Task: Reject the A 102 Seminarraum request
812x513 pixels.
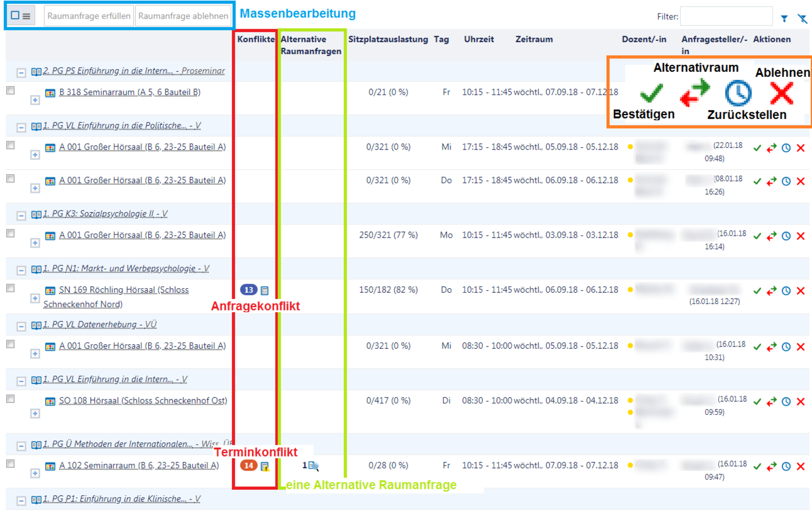Action: tap(800, 466)
